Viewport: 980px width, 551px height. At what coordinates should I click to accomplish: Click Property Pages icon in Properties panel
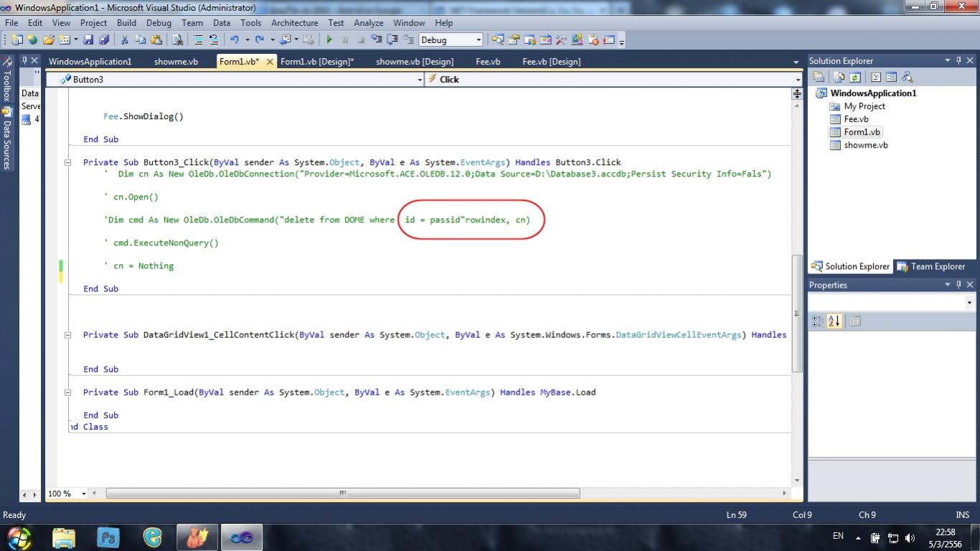coord(854,321)
